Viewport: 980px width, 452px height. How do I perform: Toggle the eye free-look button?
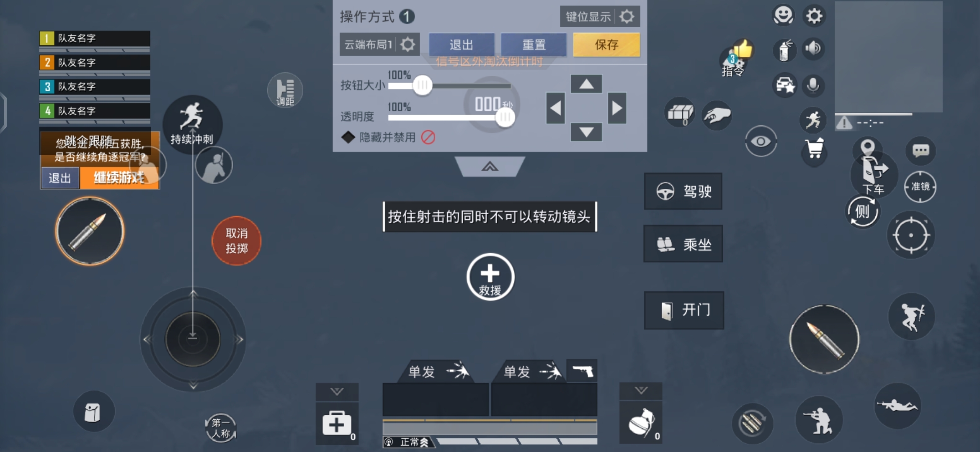761,141
